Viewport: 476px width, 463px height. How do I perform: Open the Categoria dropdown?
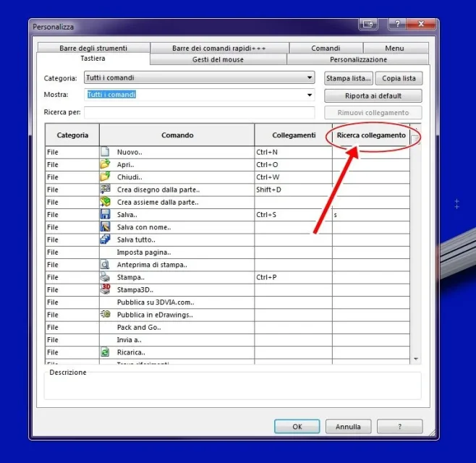(199, 77)
